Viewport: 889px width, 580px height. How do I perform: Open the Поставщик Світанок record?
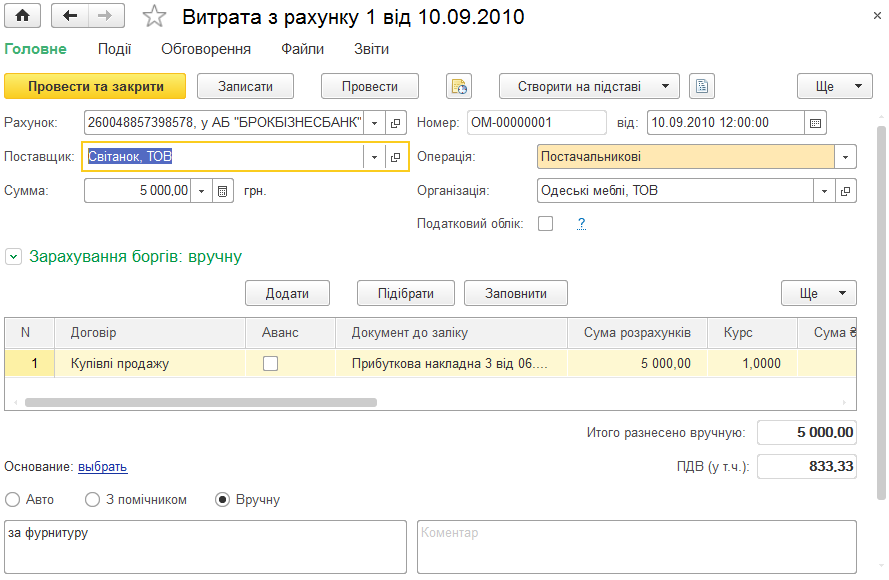pos(396,156)
